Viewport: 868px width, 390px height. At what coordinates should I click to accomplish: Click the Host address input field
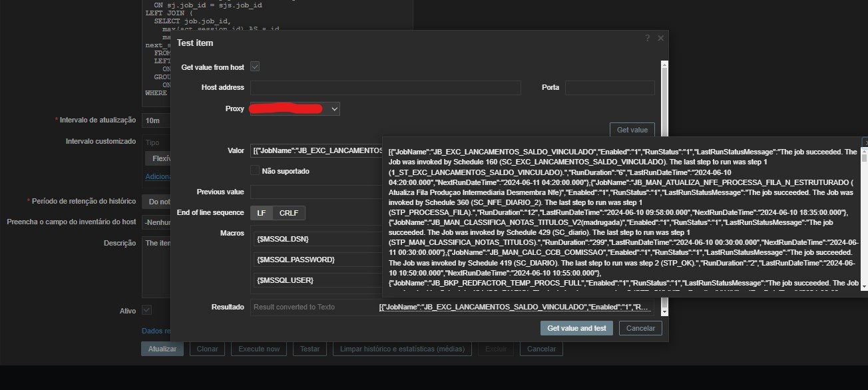point(385,87)
